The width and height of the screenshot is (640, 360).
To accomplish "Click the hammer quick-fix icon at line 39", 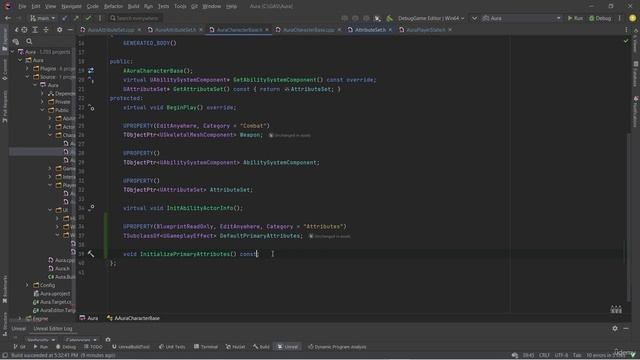I will (x=91, y=254).
